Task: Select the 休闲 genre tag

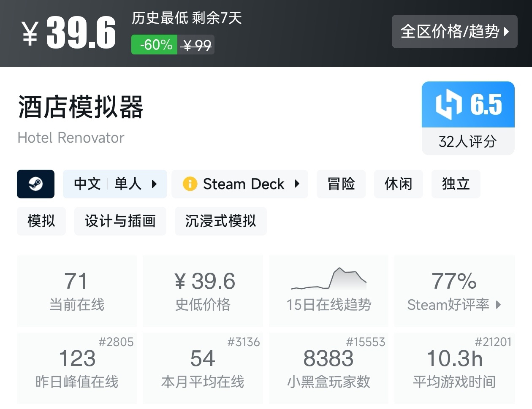Action: pyautogui.click(x=398, y=184)
